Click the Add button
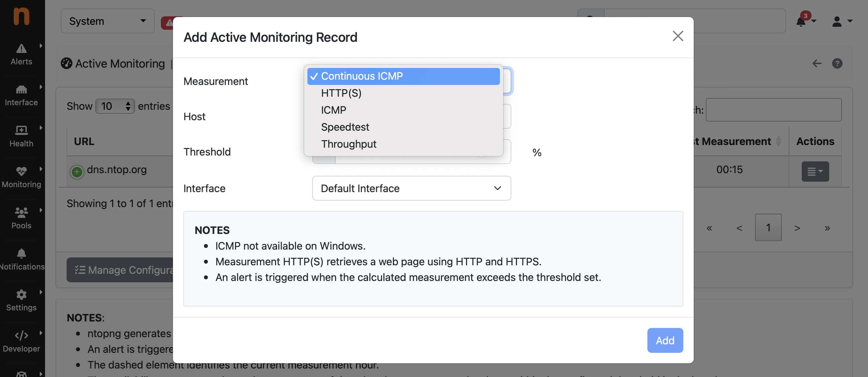Image resolution: width=868 pixels, height=377 pixels. 665,340
